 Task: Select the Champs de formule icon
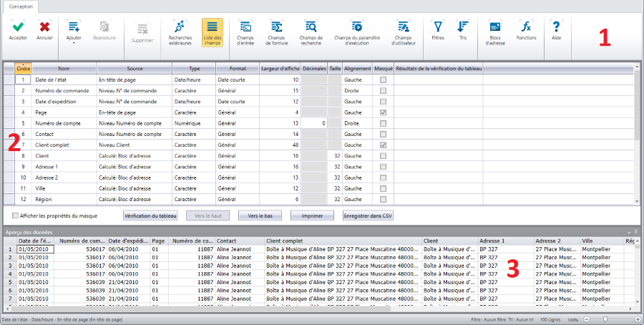coord(275,27)
